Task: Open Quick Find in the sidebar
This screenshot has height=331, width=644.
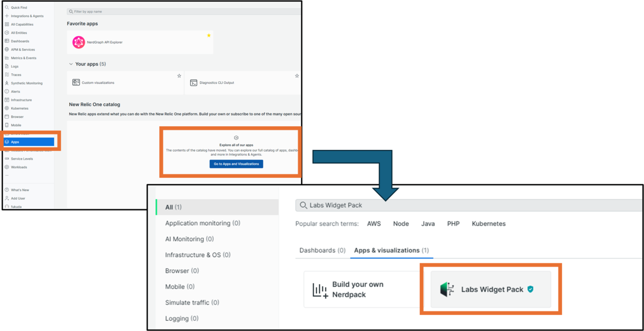Action: 19,8
